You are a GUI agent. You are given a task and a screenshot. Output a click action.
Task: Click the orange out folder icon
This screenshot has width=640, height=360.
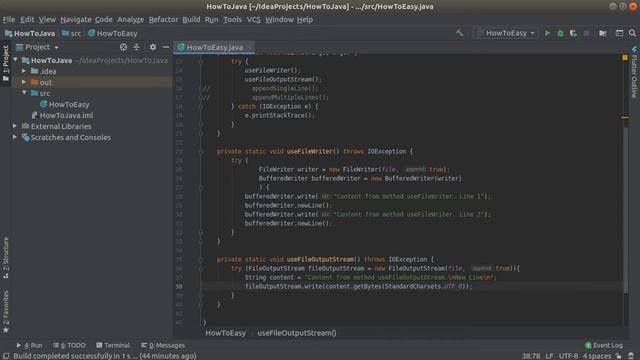(35, 82)
